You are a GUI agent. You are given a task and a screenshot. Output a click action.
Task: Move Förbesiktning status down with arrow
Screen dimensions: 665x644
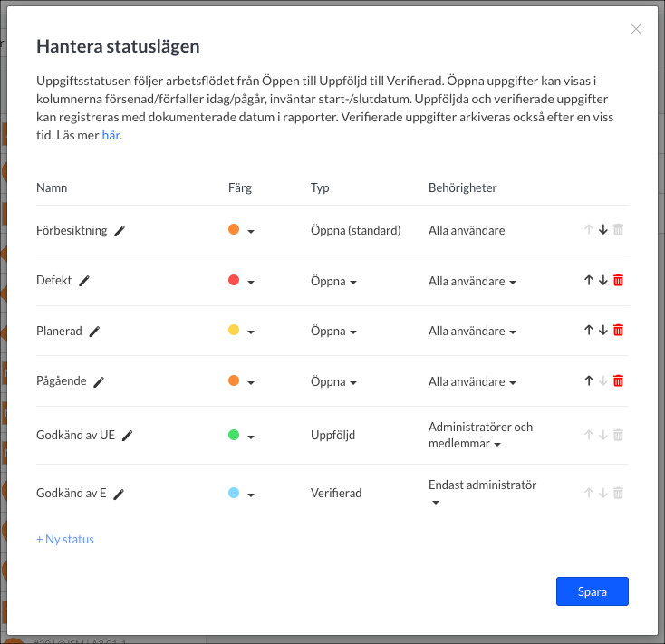click(603, 230)
